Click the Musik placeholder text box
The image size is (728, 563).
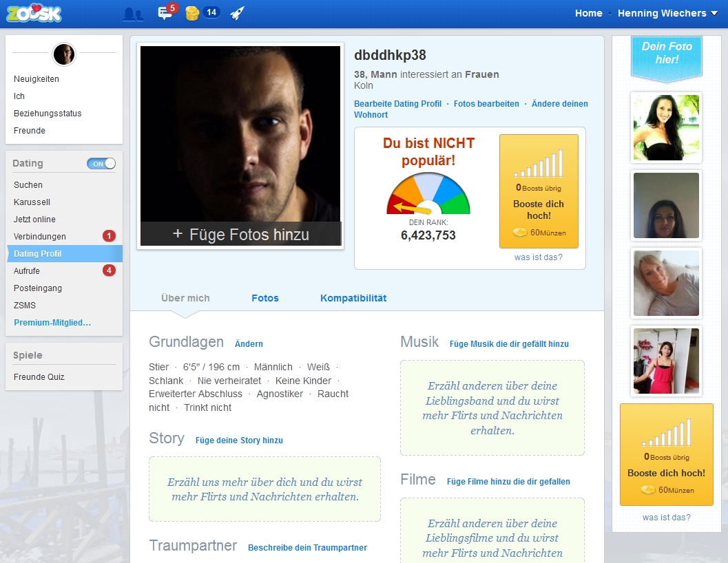click(492, 408)
